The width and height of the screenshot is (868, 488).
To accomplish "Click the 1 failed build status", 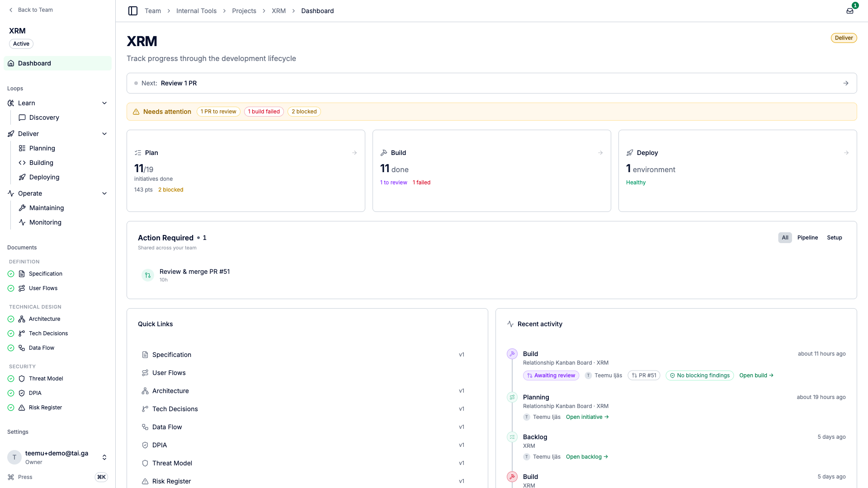I will (421, 183).
